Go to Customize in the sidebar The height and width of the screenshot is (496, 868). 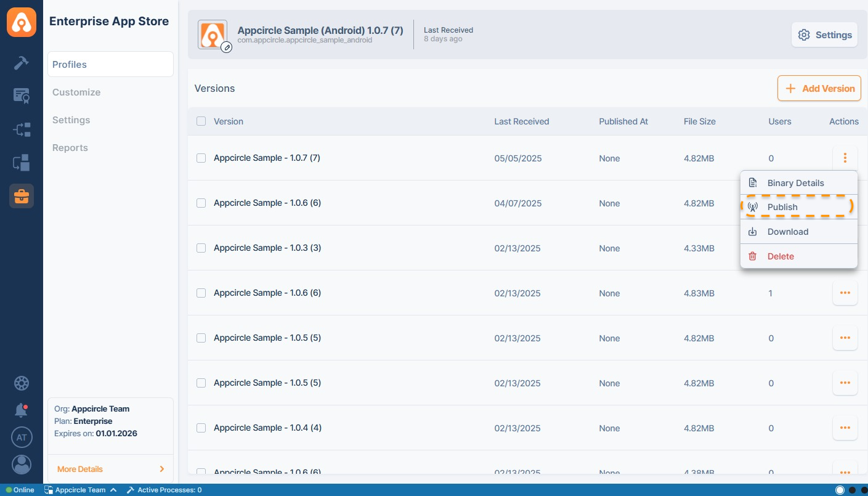click(76, 92)
